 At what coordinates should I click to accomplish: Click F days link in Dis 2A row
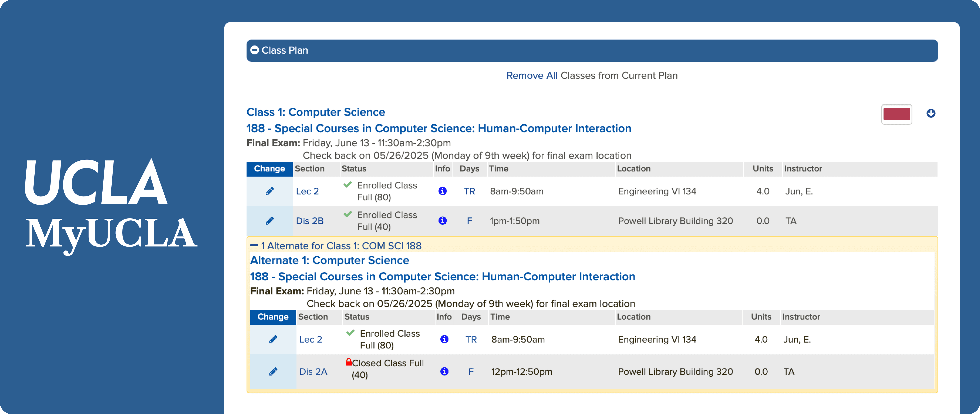[x=471, y=371]
